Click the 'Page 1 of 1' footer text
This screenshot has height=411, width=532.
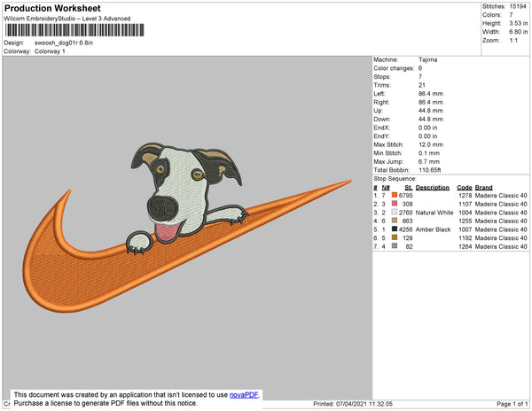(x=512, y=404)
